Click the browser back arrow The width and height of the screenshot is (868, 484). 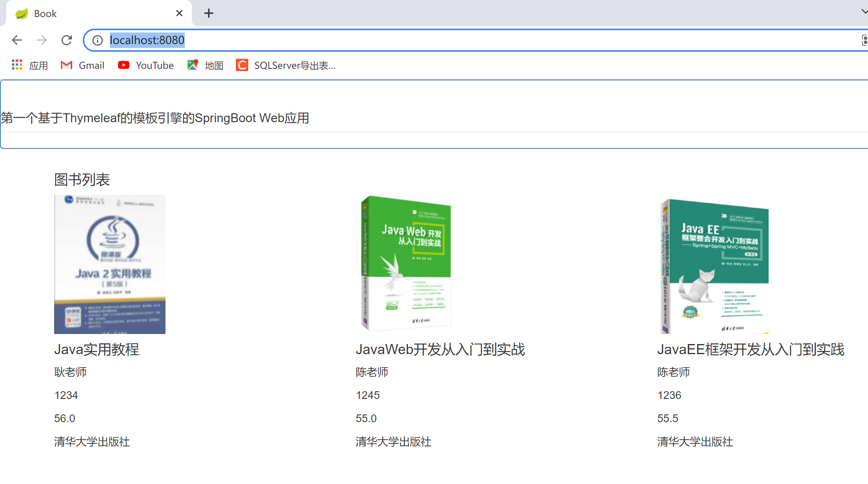(17, 40)
